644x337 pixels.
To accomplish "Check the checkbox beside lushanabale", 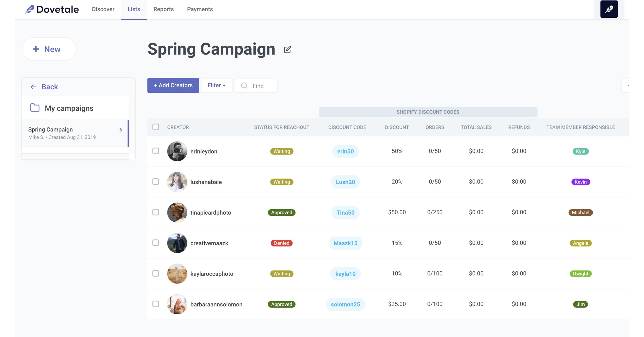I will [156, 182].
